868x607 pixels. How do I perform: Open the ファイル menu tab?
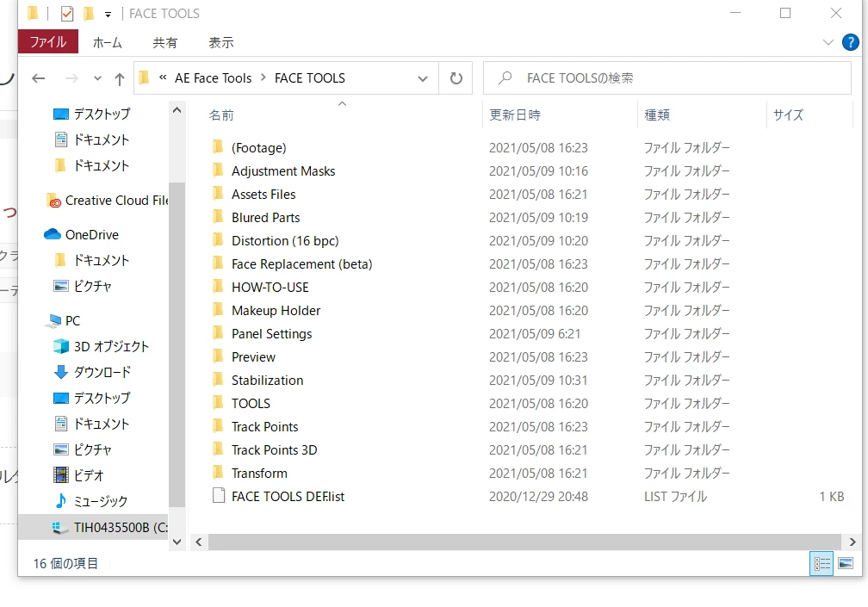(x=48, y=42)
